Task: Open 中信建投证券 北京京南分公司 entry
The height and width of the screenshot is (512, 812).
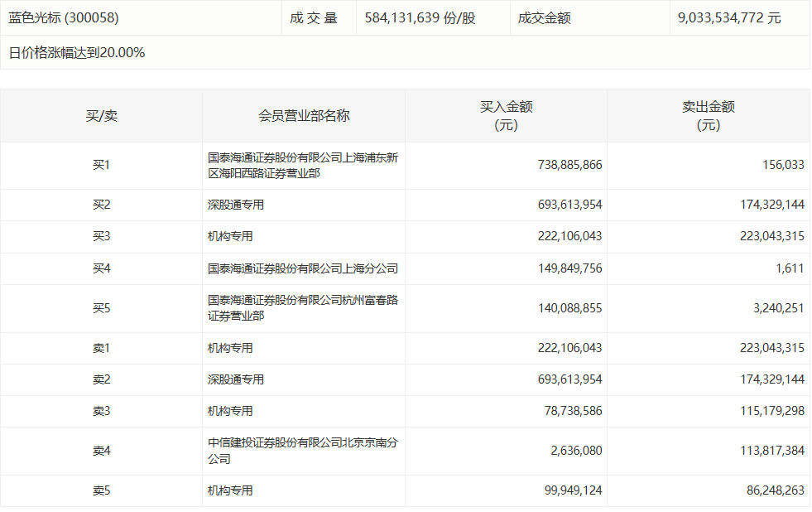Action: click(x=303, y=451)
